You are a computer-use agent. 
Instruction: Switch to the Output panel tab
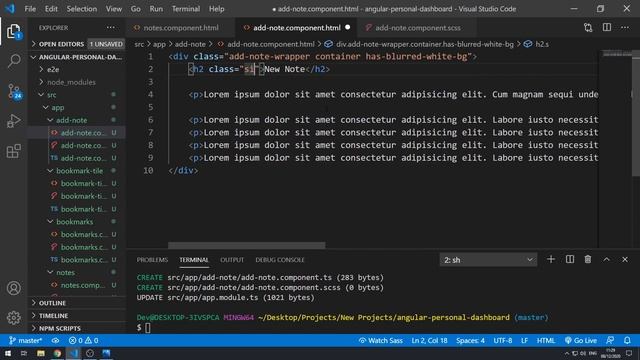coord(232,260)
